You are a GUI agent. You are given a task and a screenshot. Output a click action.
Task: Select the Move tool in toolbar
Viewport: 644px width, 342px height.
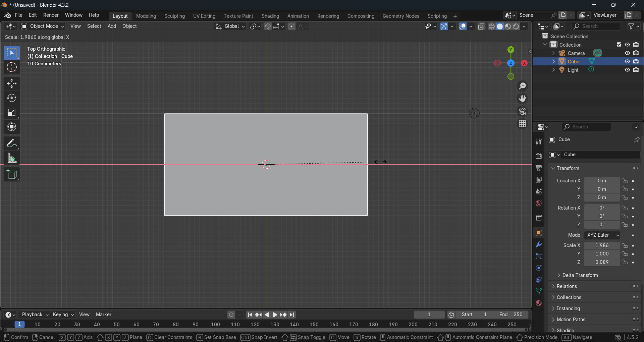(12, 83)
